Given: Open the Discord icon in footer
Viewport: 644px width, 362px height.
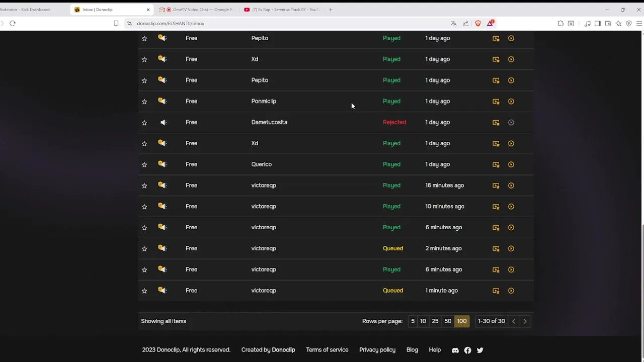Looking at the screenshot, I should tap(455, 350).
